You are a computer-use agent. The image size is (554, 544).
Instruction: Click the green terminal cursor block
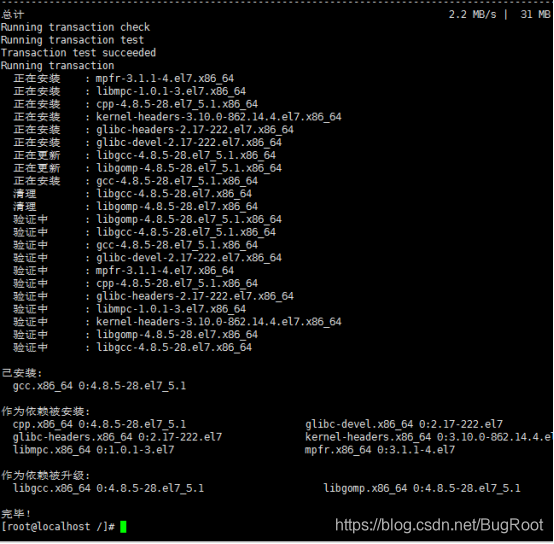tap(123, 527)
